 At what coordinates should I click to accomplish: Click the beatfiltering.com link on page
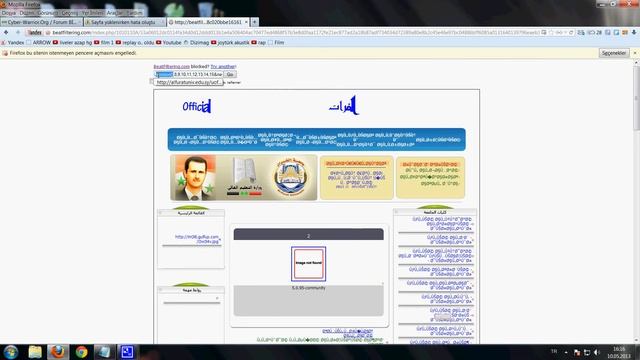(x=171, y=67)
